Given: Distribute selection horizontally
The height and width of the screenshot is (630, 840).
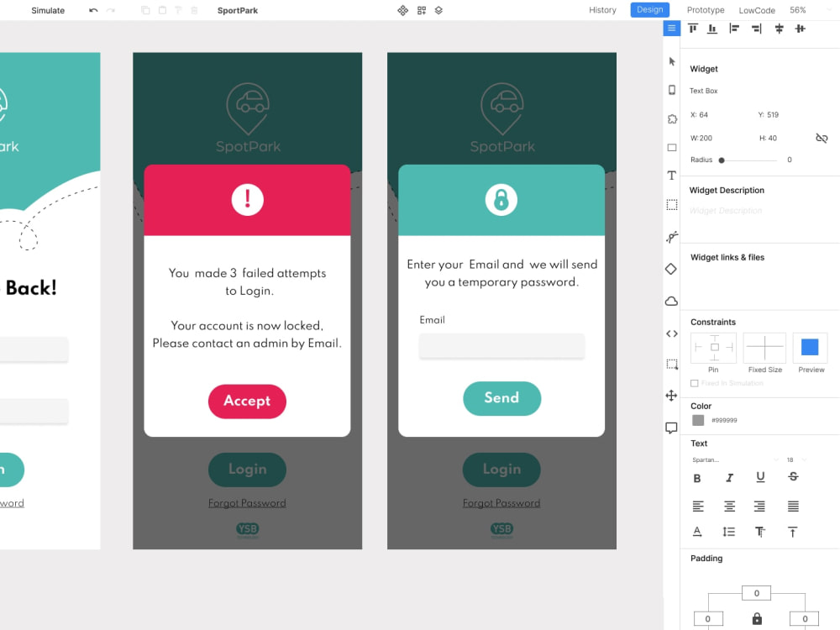Looking at the screenshot, I should (800, 29).
